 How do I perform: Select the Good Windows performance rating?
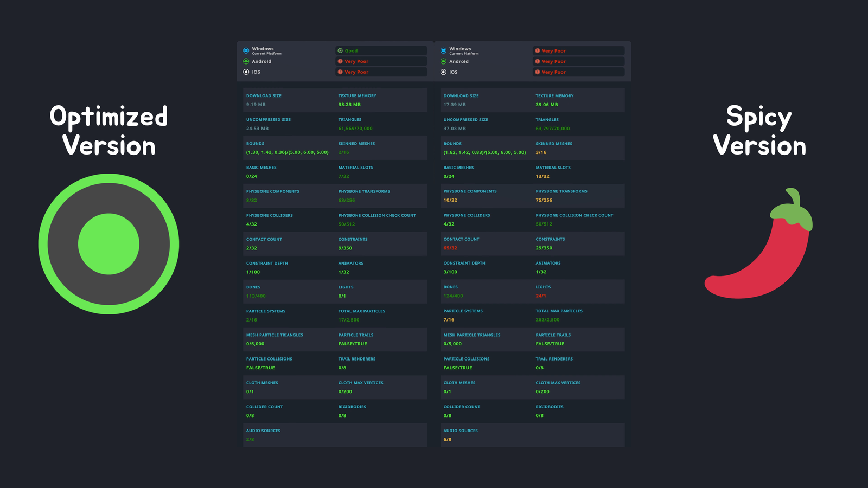351,50
